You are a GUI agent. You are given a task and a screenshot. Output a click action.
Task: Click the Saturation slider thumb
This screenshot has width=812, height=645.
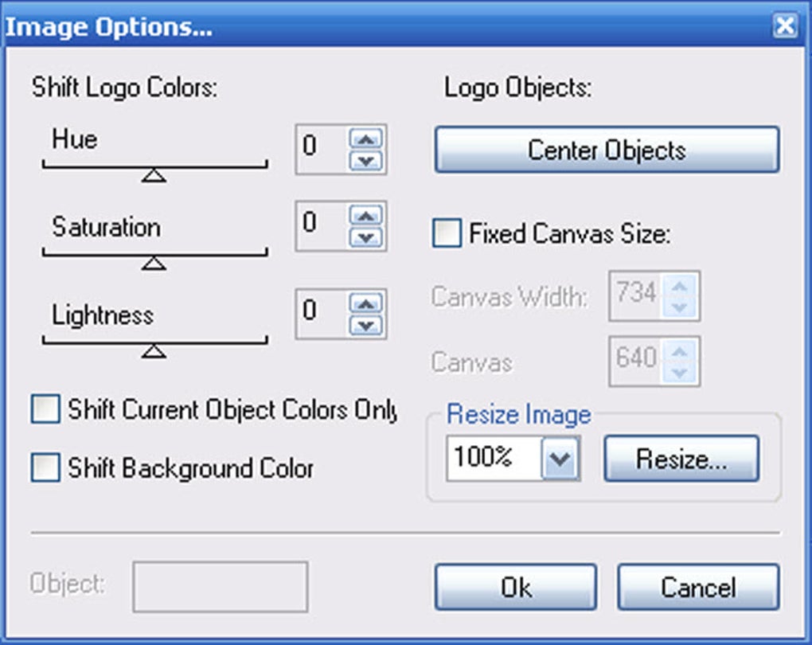[x=154, y=263]
